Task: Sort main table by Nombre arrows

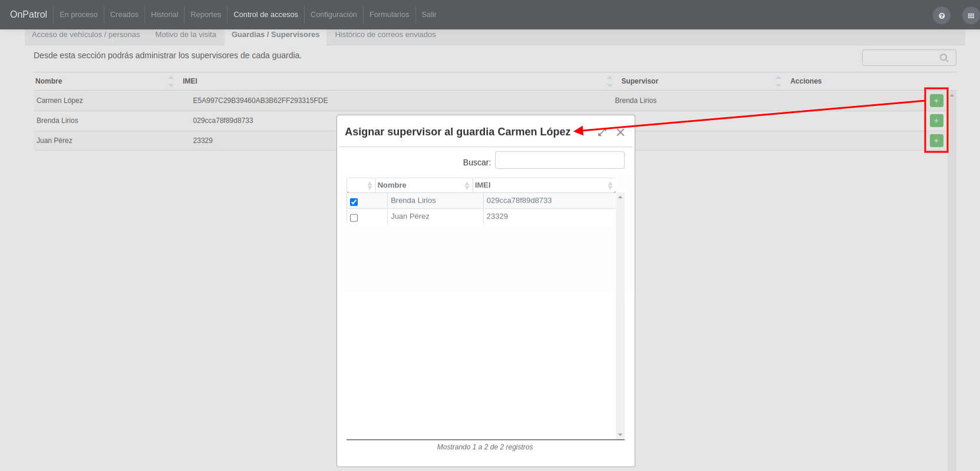Action: pyautogui.click(x=171, y=81)
